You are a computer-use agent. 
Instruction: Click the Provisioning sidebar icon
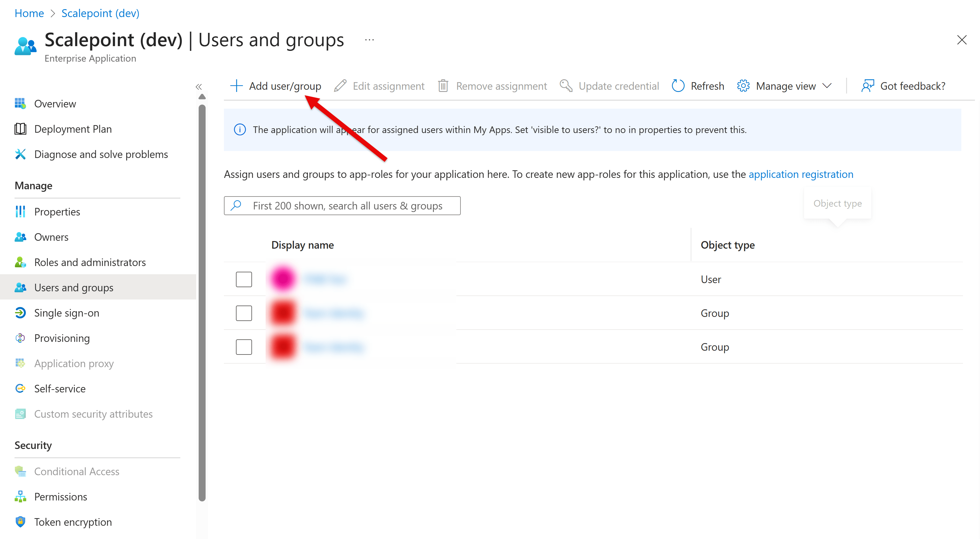coord(20,338)
